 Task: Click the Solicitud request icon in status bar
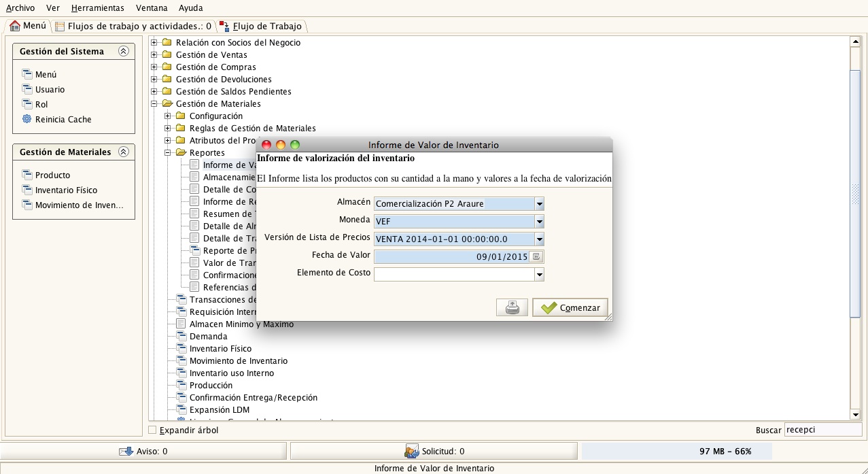(x=412, y=451)
